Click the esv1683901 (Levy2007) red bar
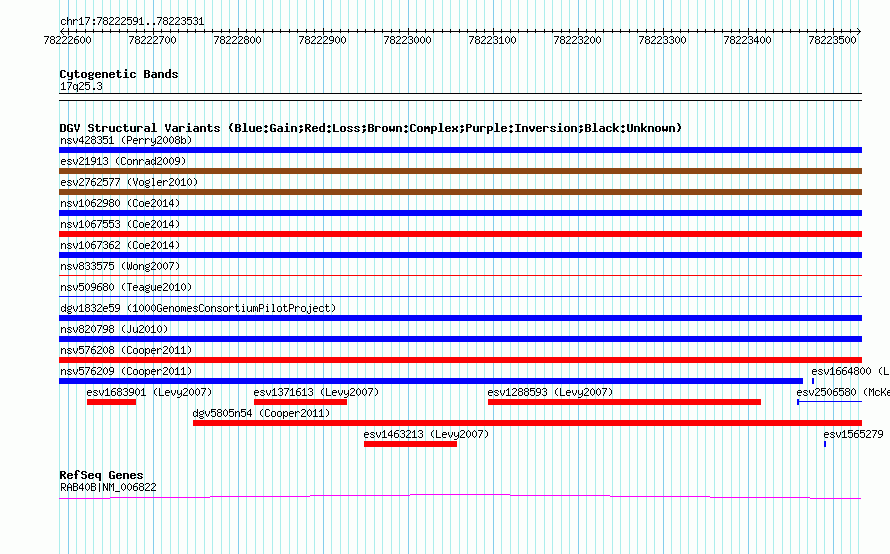The height and width of the screenshot is (554, 890). [x=111, y=402]
